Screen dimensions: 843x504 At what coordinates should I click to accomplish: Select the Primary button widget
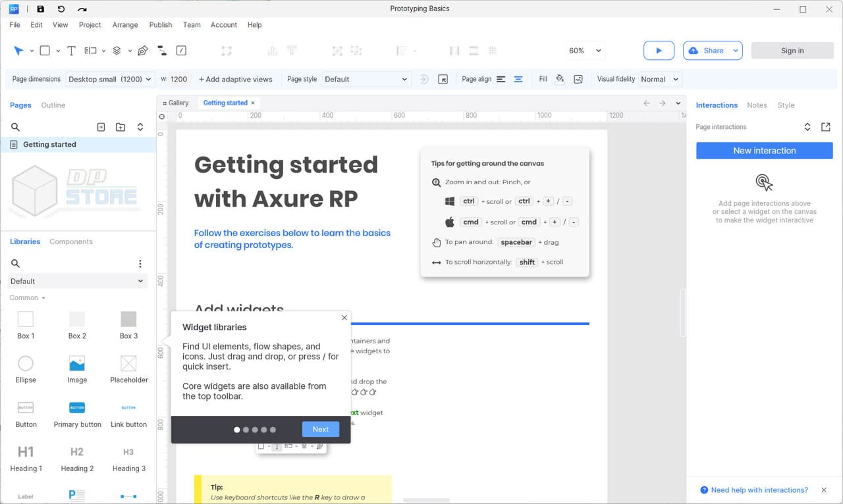tap(77, 415)
